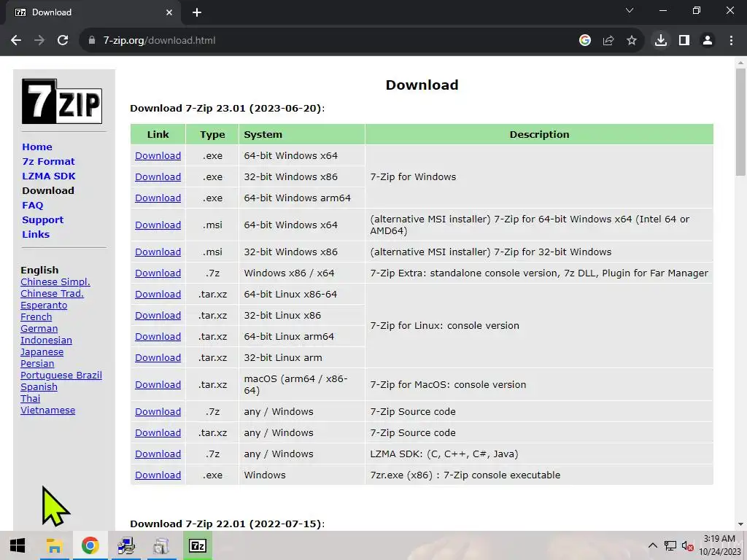The image size is (747, 560).
Task: Click the 7-Zip logo image
Action: click(62, 101)
